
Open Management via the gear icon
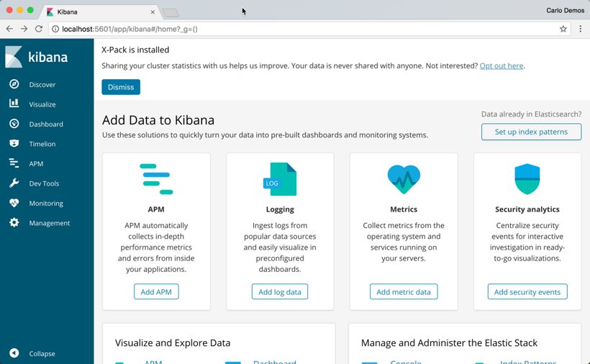14,223
